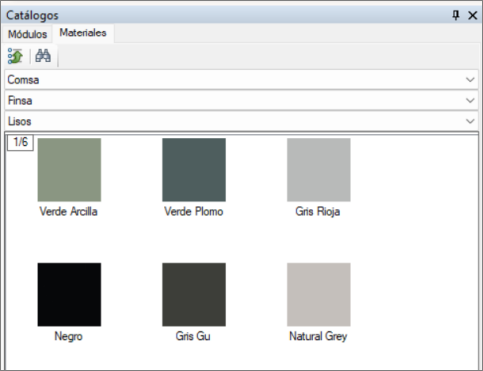Select the Negro black swatch

click(x=69, y=294)
